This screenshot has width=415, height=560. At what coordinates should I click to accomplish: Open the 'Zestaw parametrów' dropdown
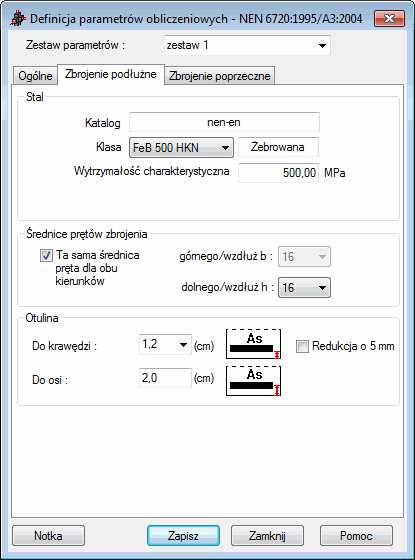[x=247, y=45]
